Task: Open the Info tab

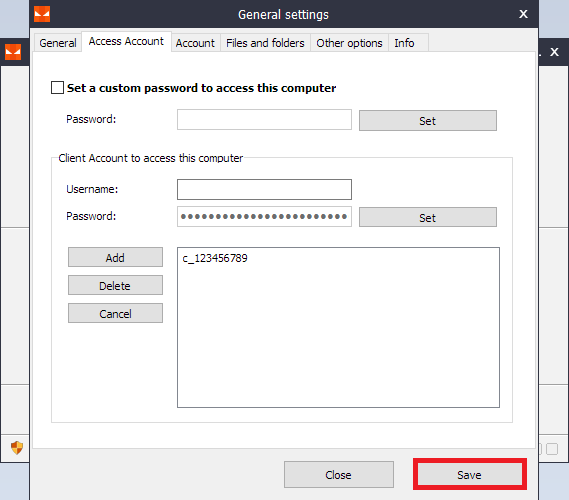Action: pyautogui.click(x=404, y=43)
